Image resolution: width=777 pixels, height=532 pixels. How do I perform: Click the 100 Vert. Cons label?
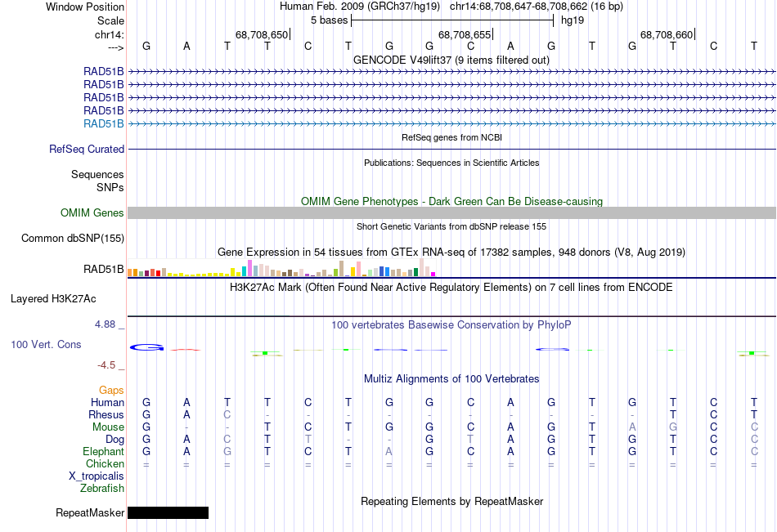tap(46, 344)
